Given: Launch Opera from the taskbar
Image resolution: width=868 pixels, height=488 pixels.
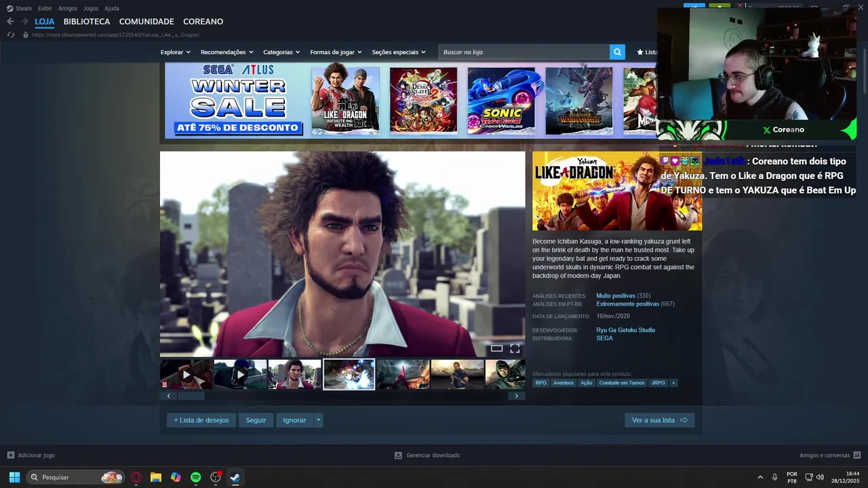Looking at the screenshot, I should [x=136, y=477].
